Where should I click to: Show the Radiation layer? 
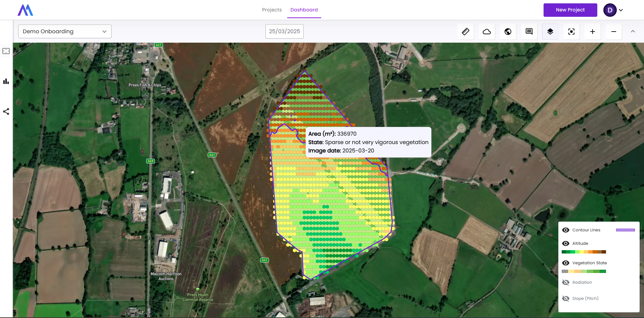click(x=566, y=282)
